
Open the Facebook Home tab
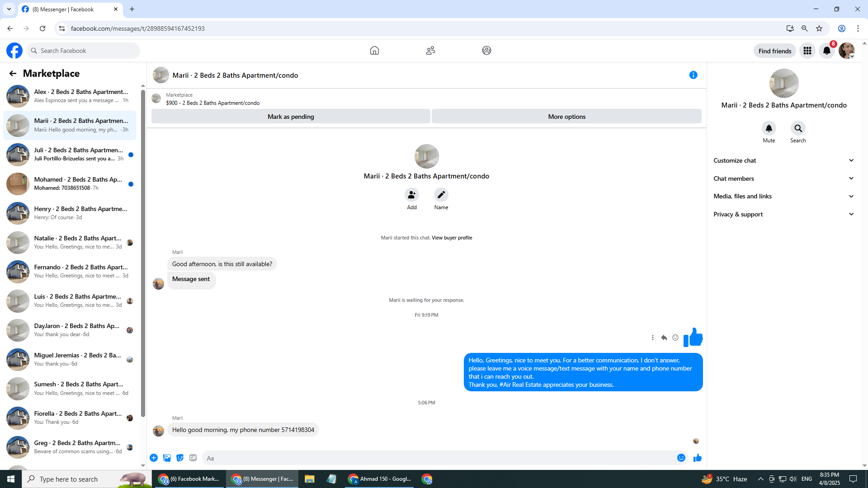[374, 51]
